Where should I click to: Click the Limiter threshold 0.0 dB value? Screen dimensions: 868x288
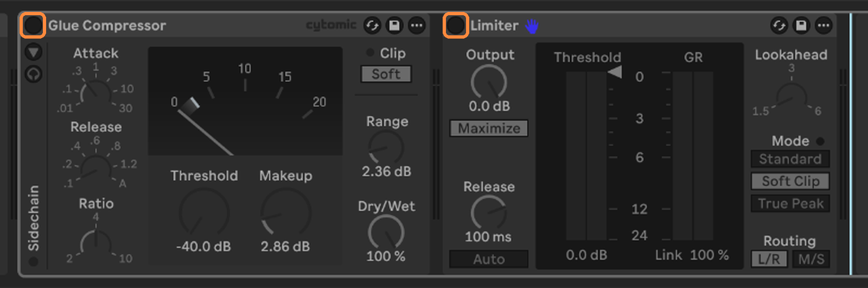click(586, 255)
